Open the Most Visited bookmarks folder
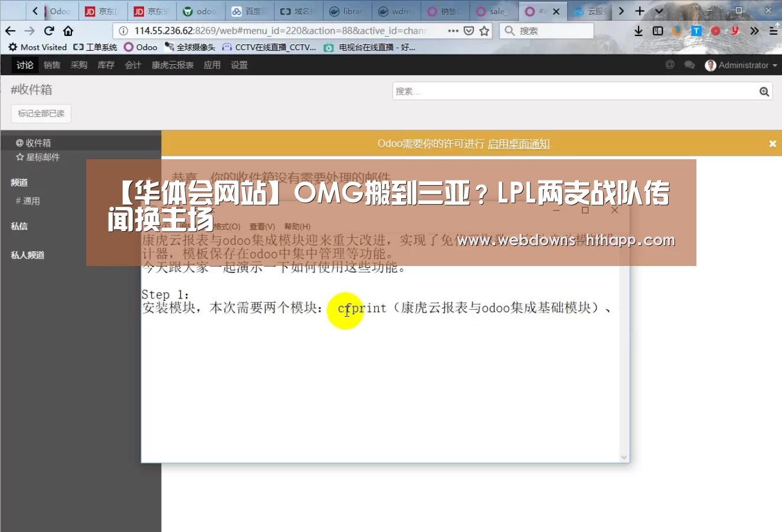Image resolution: width=782 pixels, height=532 pixels. point(37,47)
